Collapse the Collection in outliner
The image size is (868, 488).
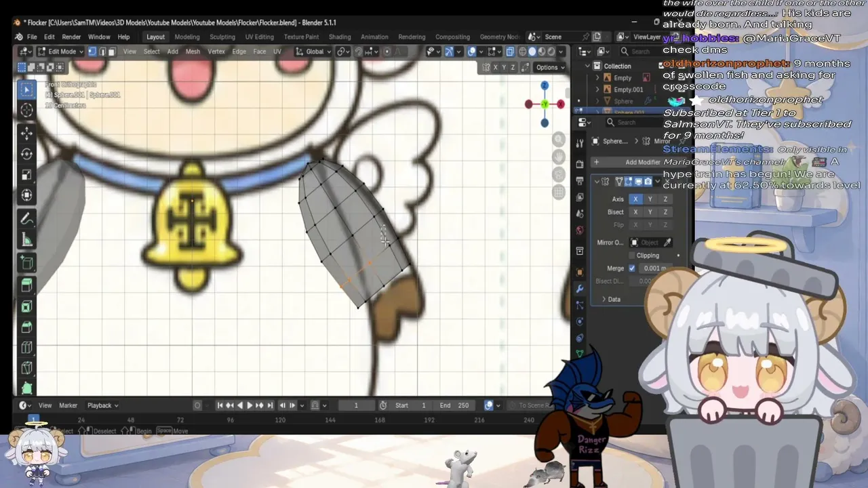point(588,66)
